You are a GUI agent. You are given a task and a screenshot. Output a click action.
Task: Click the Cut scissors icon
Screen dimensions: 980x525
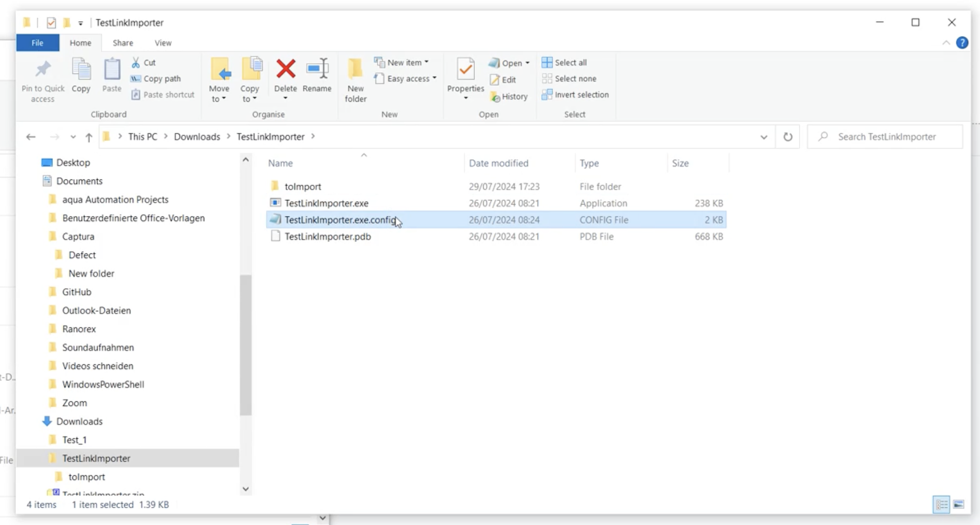click(136, 63)
